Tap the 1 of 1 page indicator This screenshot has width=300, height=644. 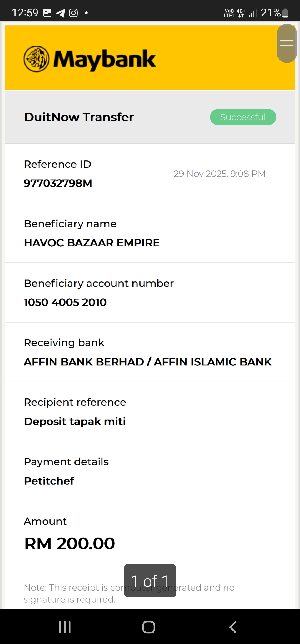(150, 581)
